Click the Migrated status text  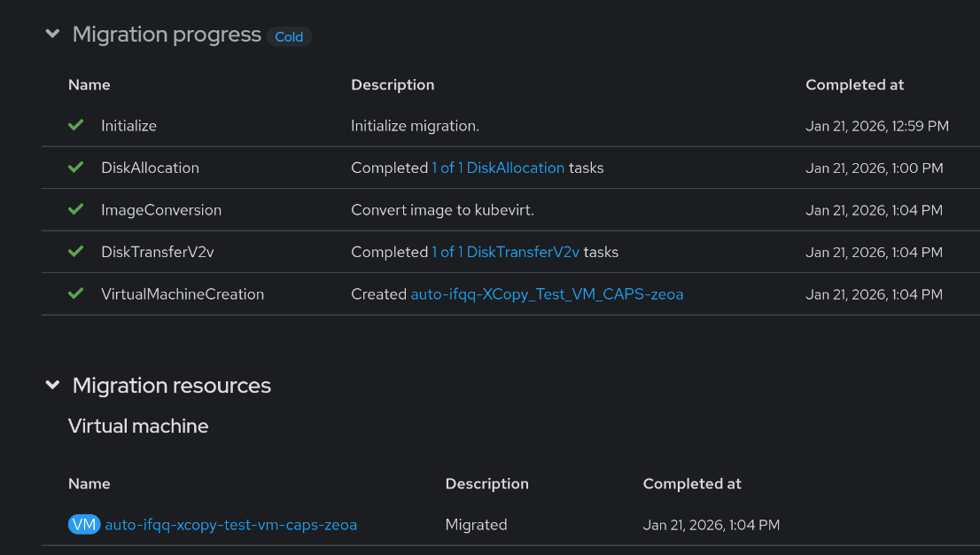coord(476,525)
